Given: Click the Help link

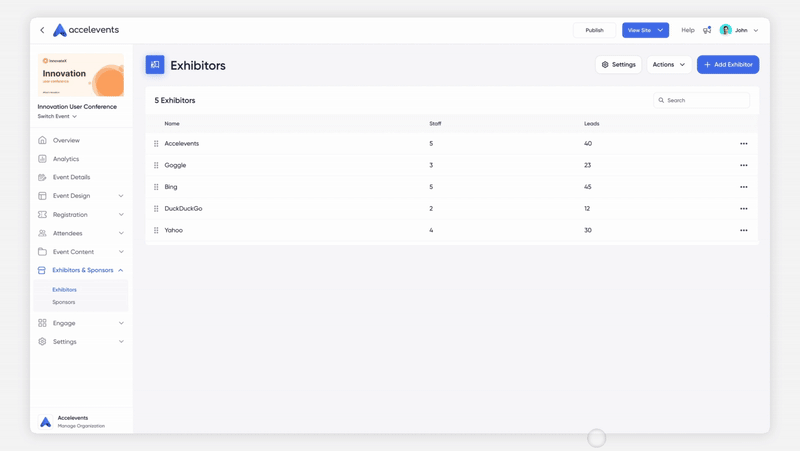Looking at the screenshot, I should click(688, 30).
